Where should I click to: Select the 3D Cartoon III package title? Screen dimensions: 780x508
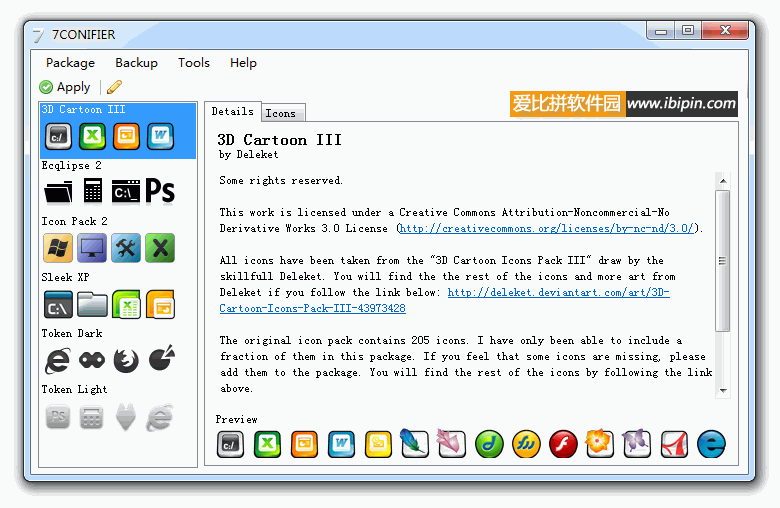[83, 109]
